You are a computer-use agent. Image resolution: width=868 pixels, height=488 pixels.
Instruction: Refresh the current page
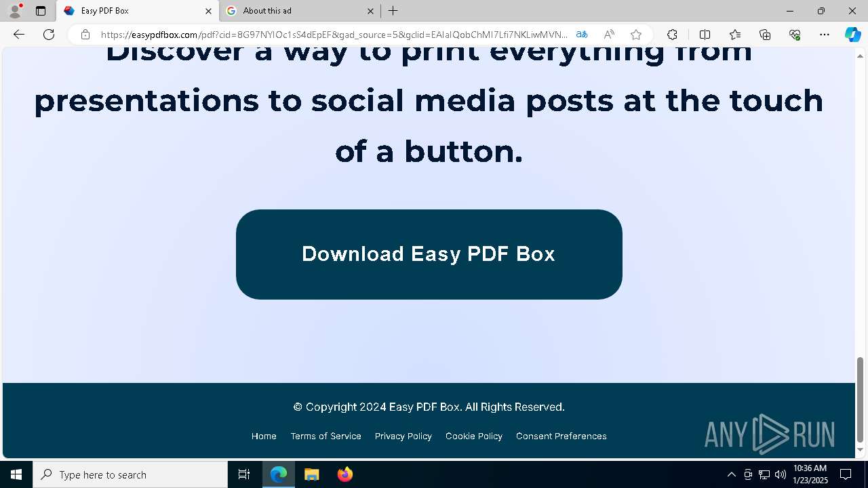click(x=49, y=35)
